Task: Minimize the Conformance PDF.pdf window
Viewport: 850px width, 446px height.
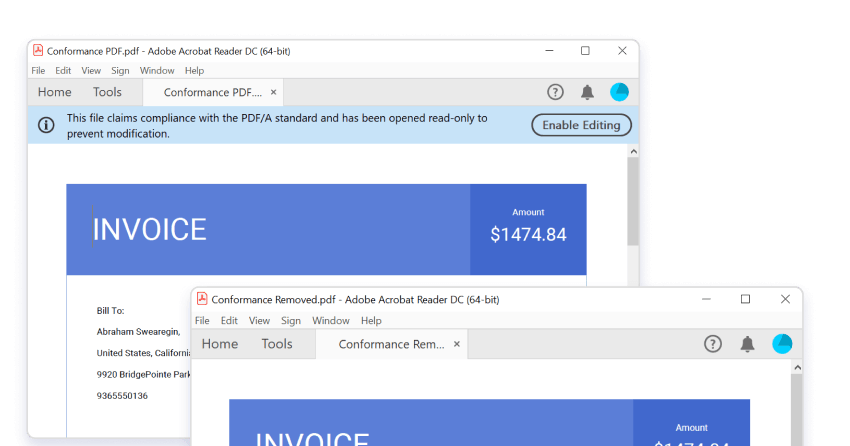Action: [x=548, y=50]
